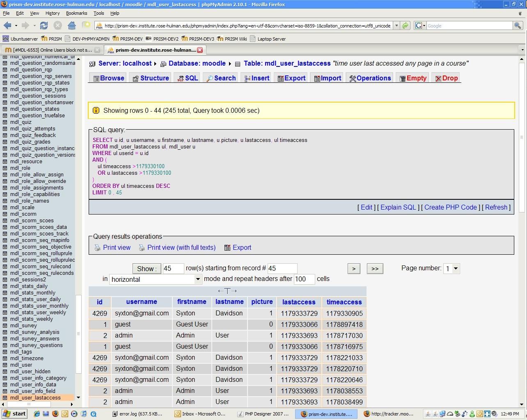
Task: Click the Server: localhost breadcrumb link
Action: click(x=125, y=64)
